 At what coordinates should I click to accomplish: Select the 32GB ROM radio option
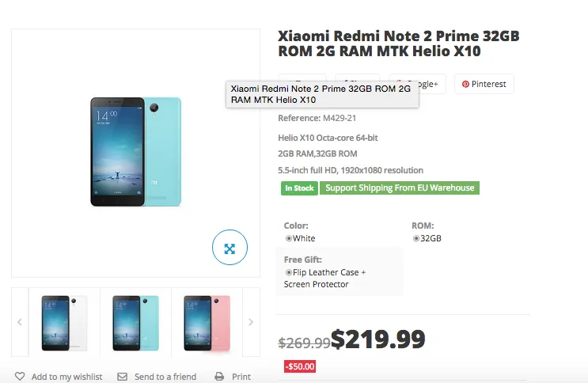point(416,238)
